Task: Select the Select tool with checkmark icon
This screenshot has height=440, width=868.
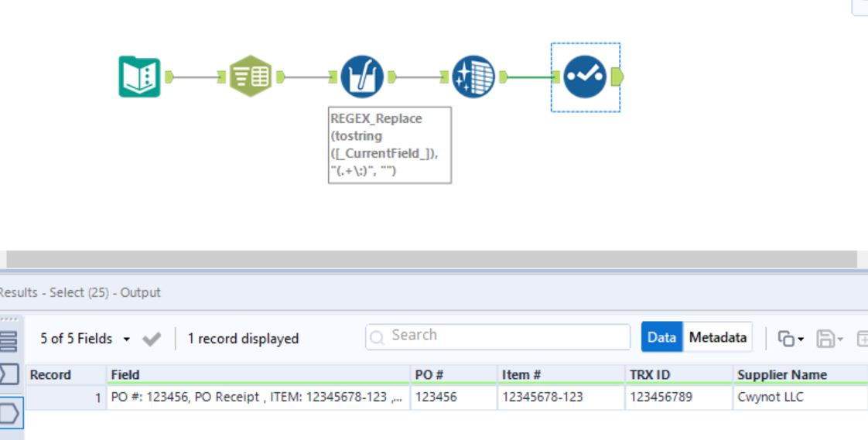Action: [x=584, y=77]
